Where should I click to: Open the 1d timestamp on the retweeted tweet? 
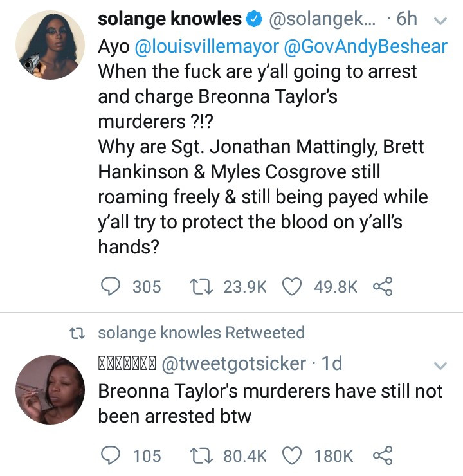pos(332,363)
